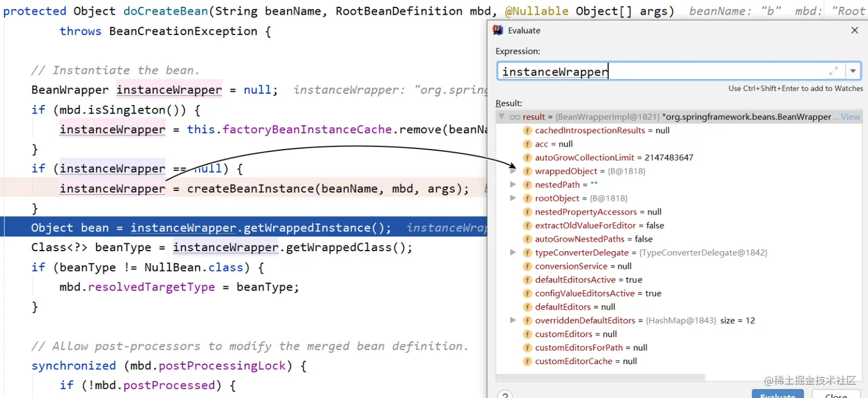
Task: Collapse the result root node
Action: 502,116
